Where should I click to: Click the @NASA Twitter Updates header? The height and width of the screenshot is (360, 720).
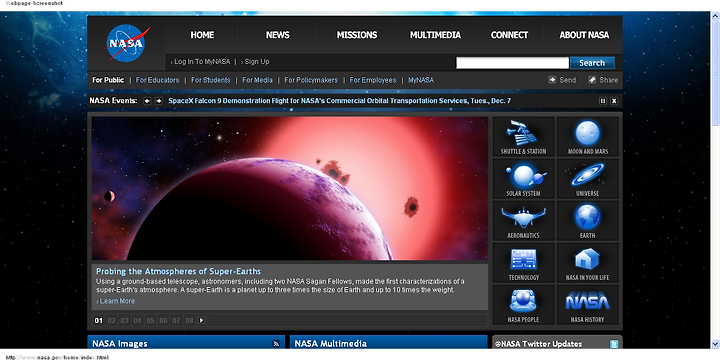(538, 344)
